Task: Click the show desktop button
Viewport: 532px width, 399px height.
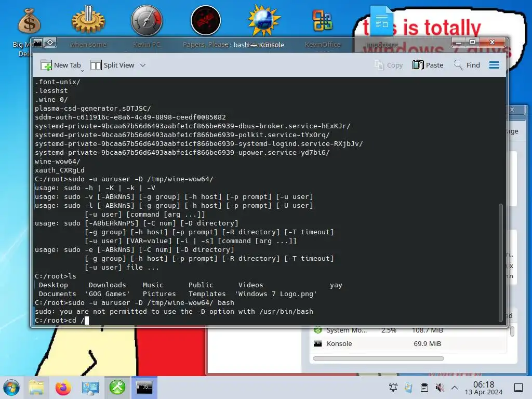Action: click(x=518, y=388)
